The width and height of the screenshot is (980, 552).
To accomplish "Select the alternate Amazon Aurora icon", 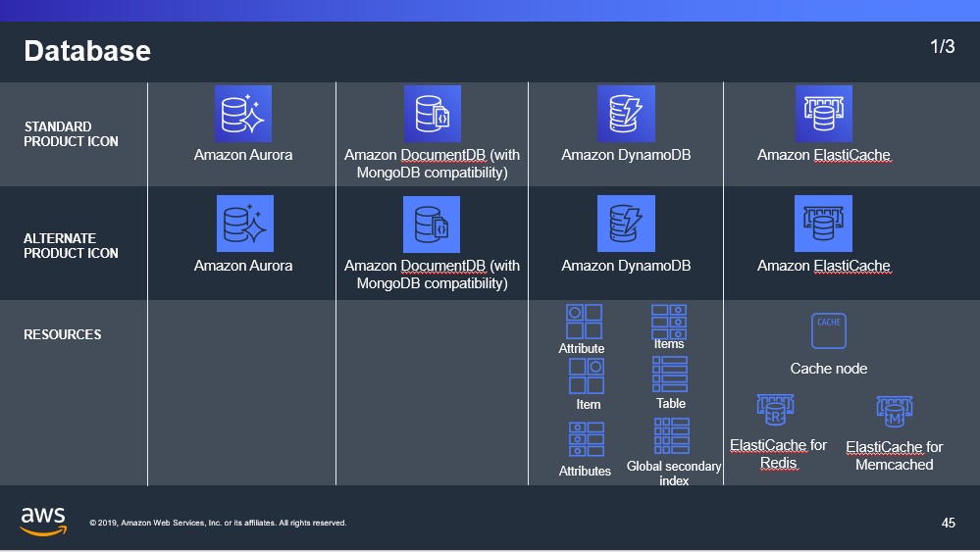I will (x=245, y=224).
